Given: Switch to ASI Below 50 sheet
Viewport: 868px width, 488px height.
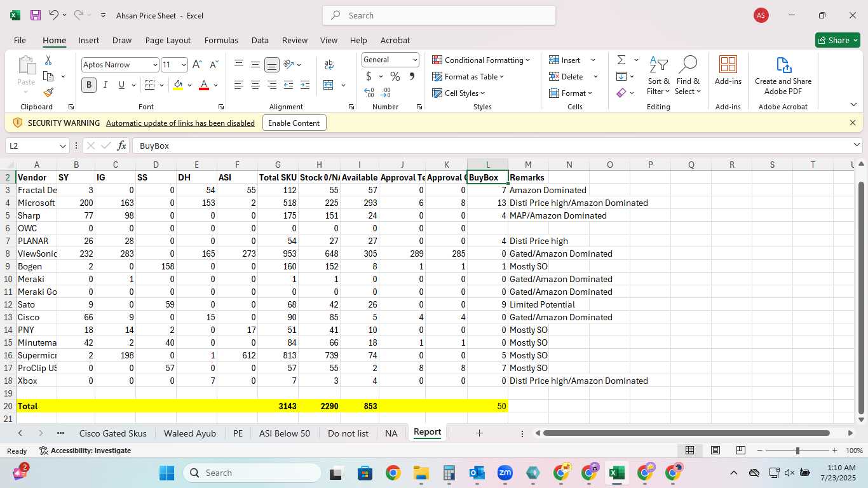Looking at the screenshot, I should click(x=285, y=433).
